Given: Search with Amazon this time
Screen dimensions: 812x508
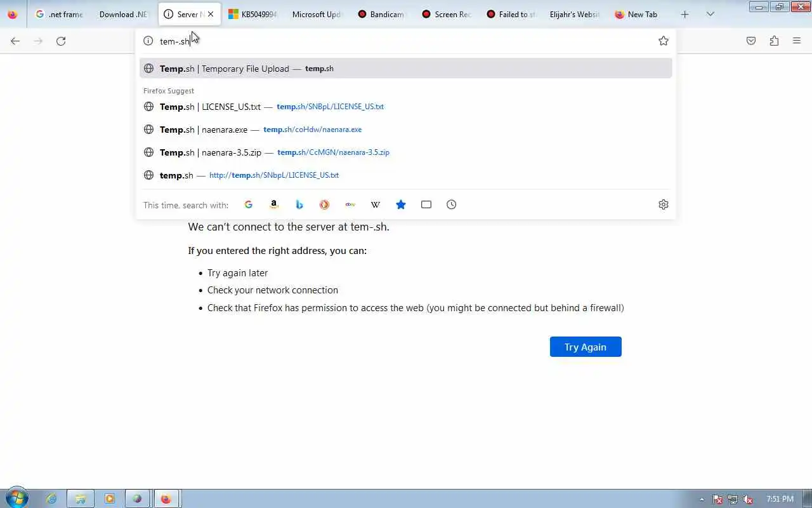Looking at the screenshot, I should click(274, 204).
